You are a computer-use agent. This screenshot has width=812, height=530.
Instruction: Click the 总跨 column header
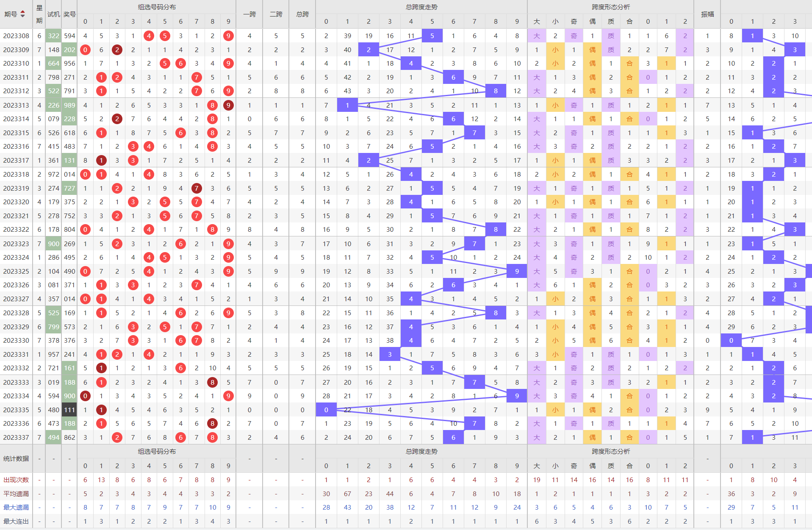click(302, 14)
